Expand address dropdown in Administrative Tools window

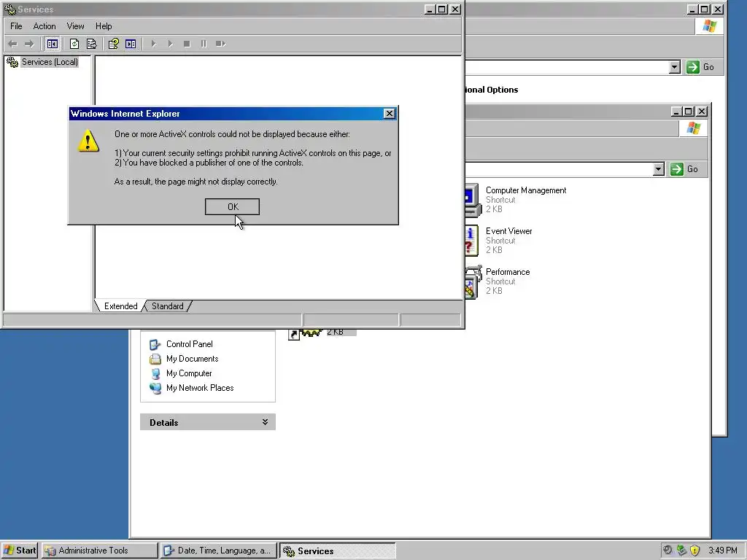tap(659, 169)
